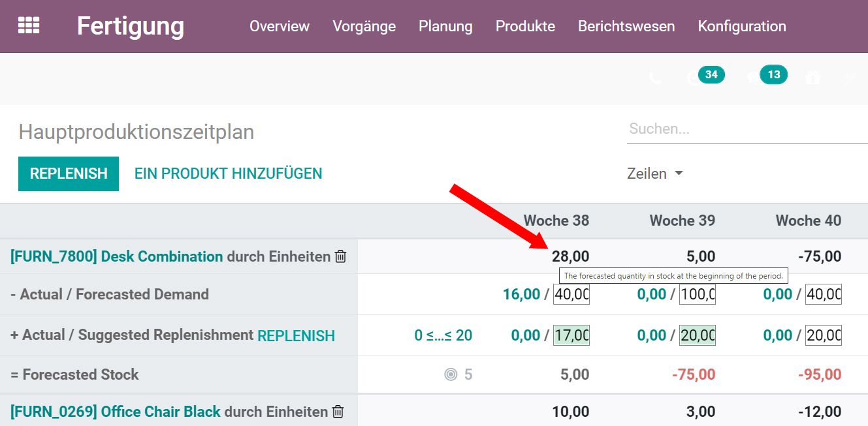Screen dimensions: 868x426
Task: Click trash icon beside Office Chair Black
Action: click(338, 412)
